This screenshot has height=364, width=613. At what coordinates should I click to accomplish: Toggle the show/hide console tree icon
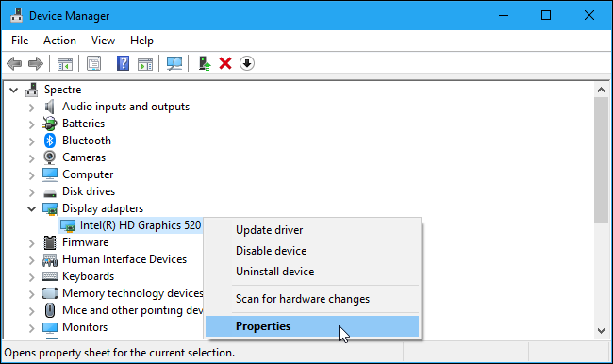click(65, 63)
